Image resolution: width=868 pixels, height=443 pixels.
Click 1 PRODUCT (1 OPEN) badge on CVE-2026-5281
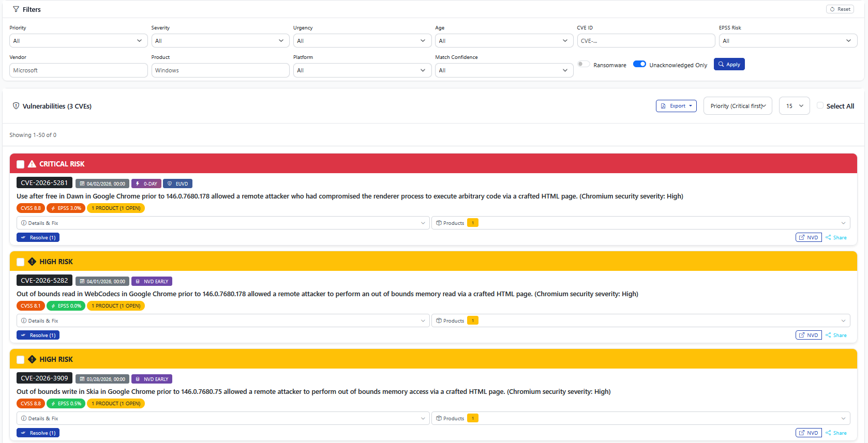116,208
